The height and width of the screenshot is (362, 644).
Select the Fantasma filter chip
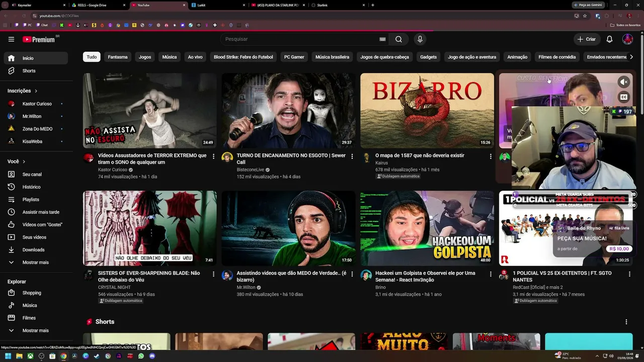click(118, 57)
